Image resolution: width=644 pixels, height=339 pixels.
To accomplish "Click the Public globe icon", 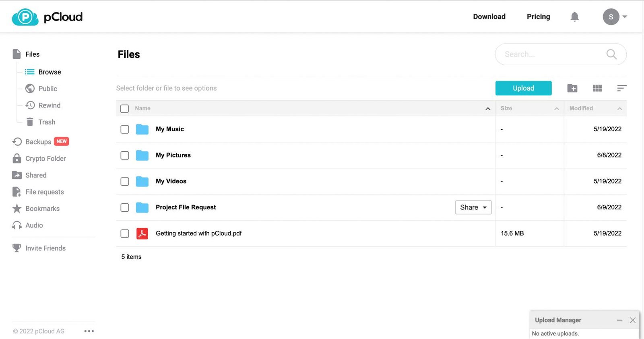I will tap(30, 89).
